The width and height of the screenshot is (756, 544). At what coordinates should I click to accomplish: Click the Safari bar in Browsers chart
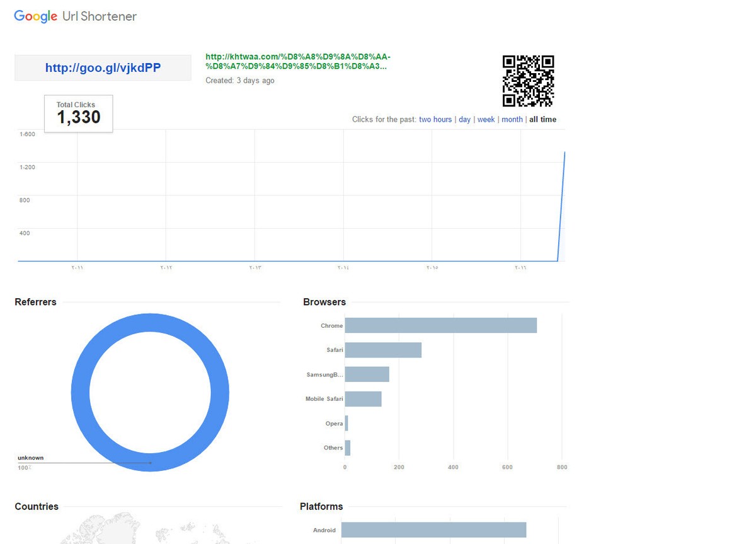tap(383, 350)
